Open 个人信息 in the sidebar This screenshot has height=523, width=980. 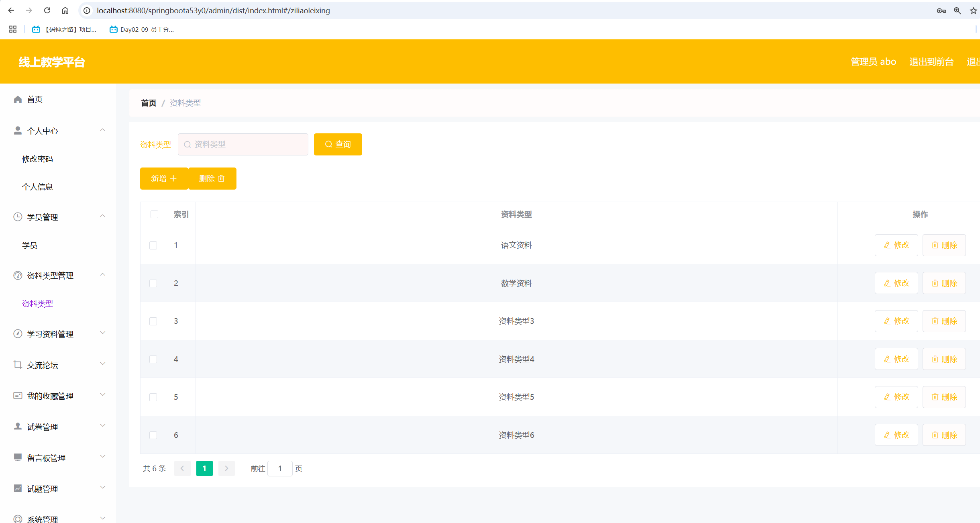pos(37,187)
